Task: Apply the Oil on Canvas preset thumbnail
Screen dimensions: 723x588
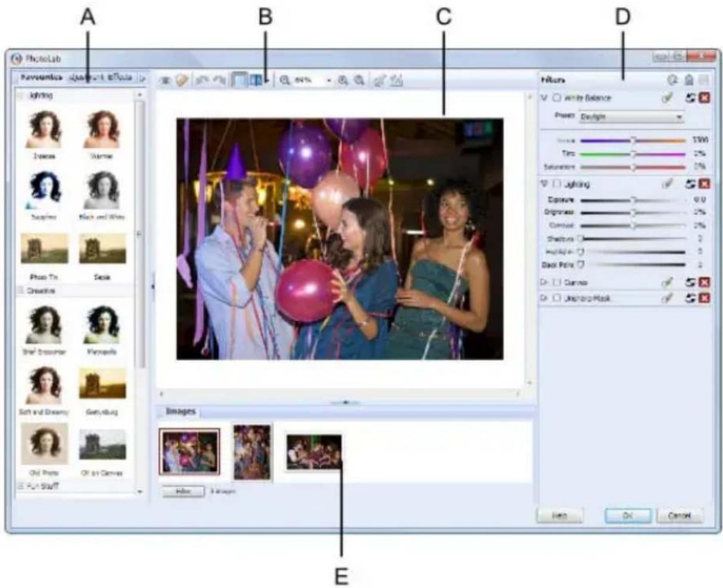Action: pos(102,444)
